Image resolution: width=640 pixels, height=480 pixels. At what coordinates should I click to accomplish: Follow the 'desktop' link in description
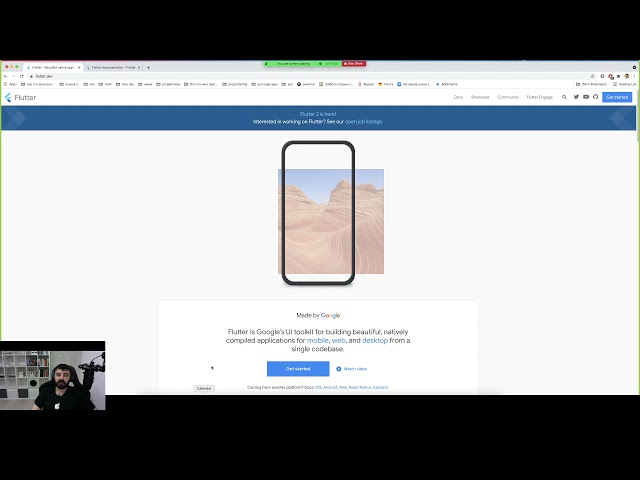click(375, 340)
